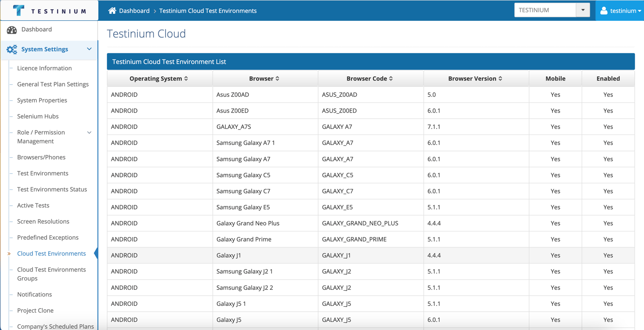Click the GALAXY_A7S browser cell

click(265, 127)
